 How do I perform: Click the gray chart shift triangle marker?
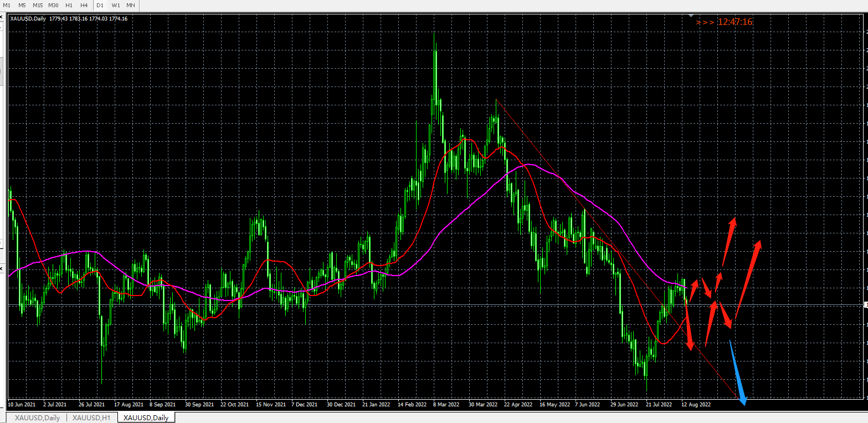coord(691,16)
